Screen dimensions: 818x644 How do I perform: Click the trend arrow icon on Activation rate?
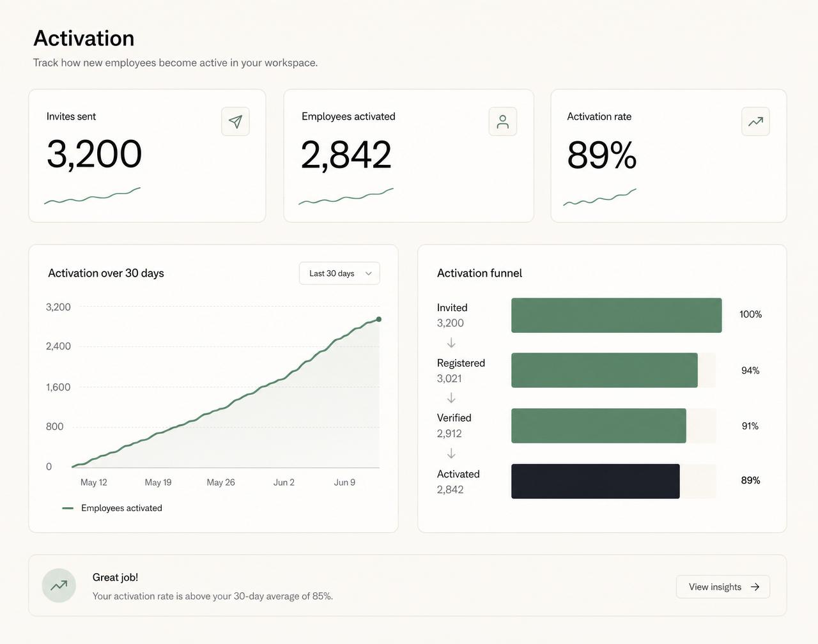click(x=755, y=121)
